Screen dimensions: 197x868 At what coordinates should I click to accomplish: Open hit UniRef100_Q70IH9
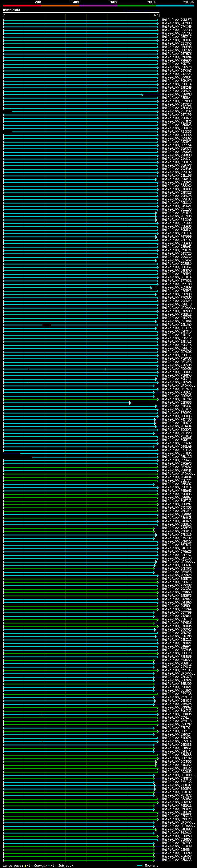pos(176,26)
